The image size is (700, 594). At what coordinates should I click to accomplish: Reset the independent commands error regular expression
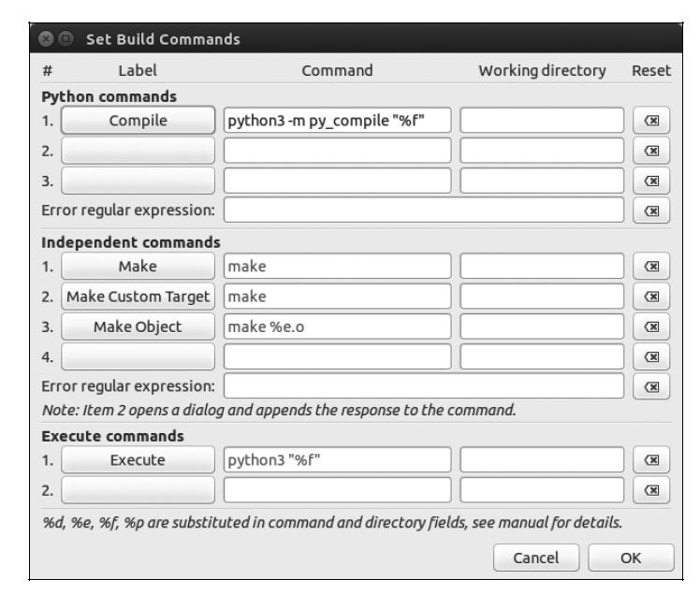(651, 386)
